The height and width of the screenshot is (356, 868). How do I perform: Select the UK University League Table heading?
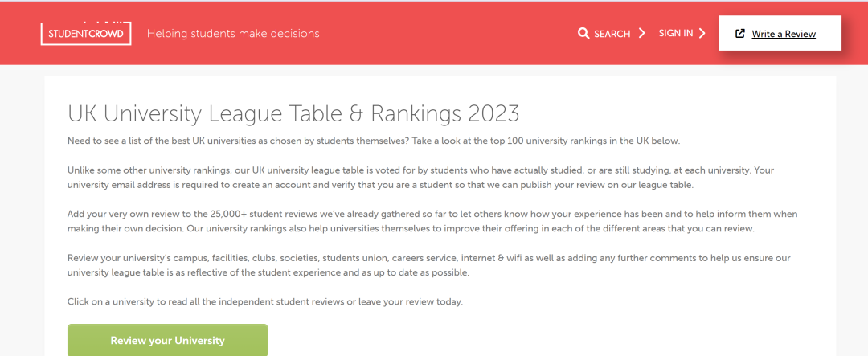(293, 113)
